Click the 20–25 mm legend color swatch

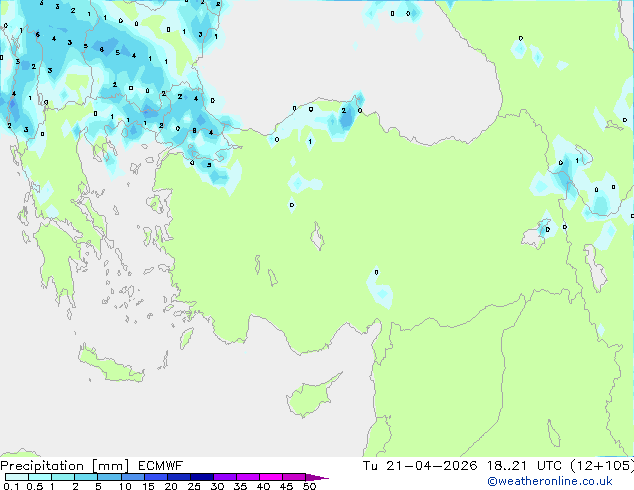click(x=179, y=477)
